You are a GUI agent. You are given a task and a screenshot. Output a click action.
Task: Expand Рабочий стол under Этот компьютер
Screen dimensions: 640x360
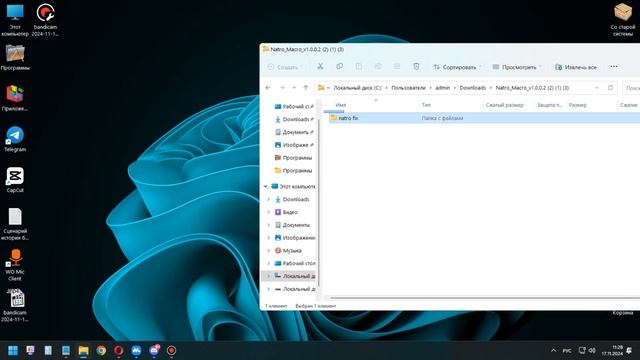pos(268,263)
